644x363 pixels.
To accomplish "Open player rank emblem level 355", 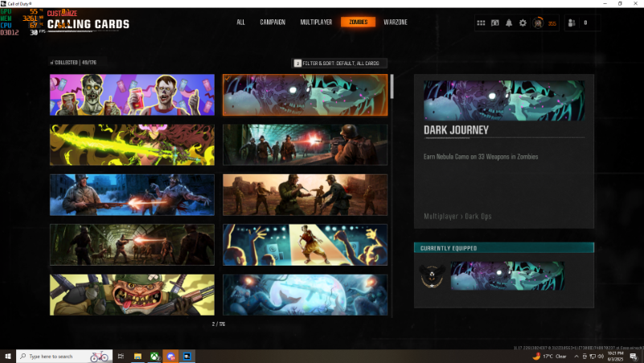I will point(538,23).
